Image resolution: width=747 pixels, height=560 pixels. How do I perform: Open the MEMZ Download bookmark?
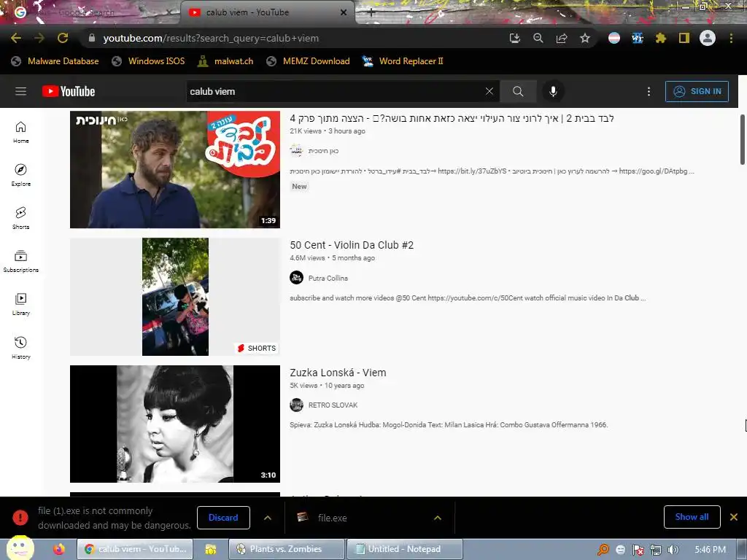pyautogui.click(x=309, y=61)
